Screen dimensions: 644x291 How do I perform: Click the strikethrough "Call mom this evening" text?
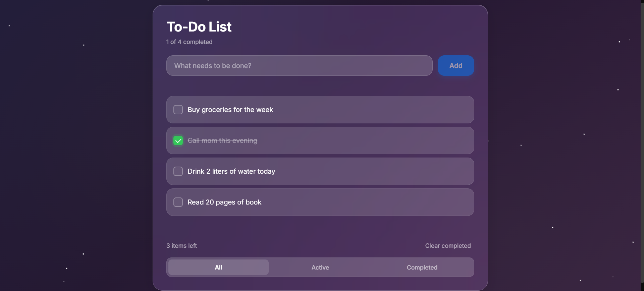222,140
